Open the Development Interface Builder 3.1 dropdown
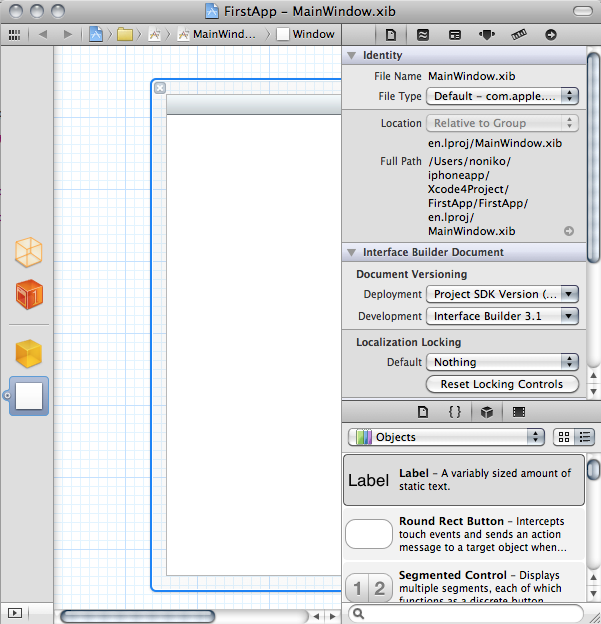The width and height of the screenshot is (601, 624). click(502, 316)
